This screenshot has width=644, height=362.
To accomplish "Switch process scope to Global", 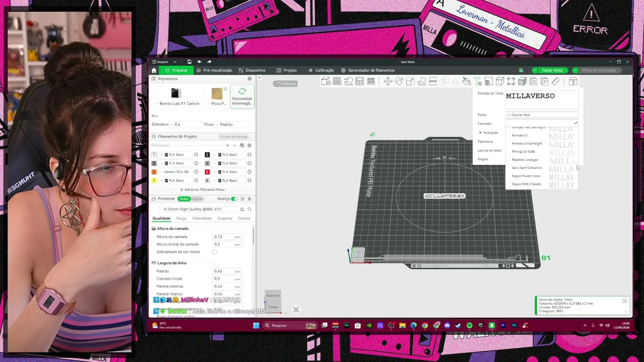I will [184, 199].
